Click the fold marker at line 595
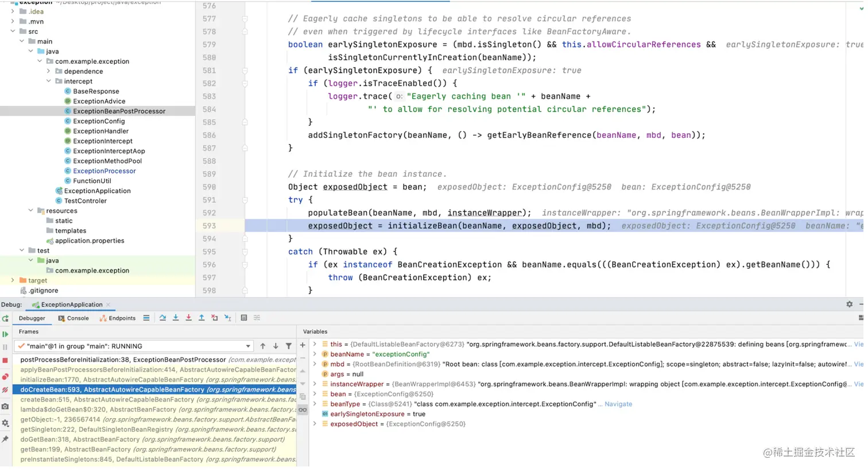Image resolution: width=868 pixels, height=471 pixels. coord(245,252)
